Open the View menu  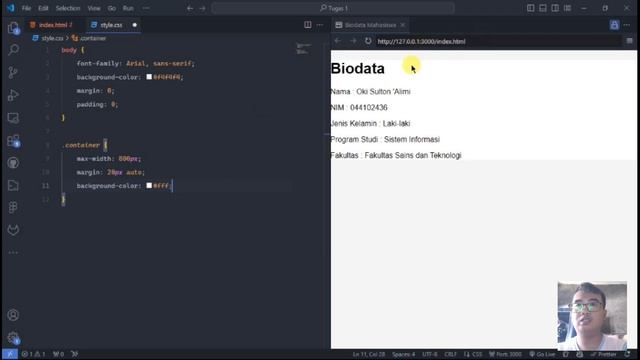click(x=94, y=8)
